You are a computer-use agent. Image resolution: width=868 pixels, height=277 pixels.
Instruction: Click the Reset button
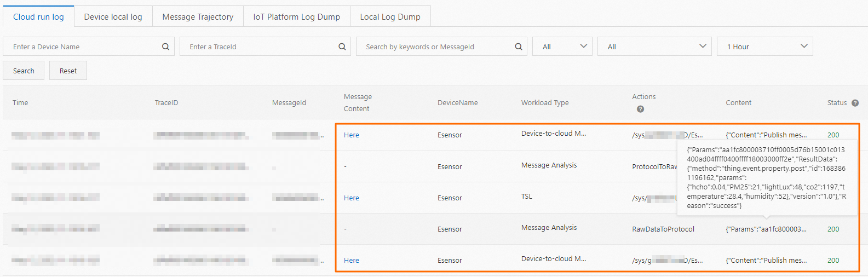(x=68, y=71)
